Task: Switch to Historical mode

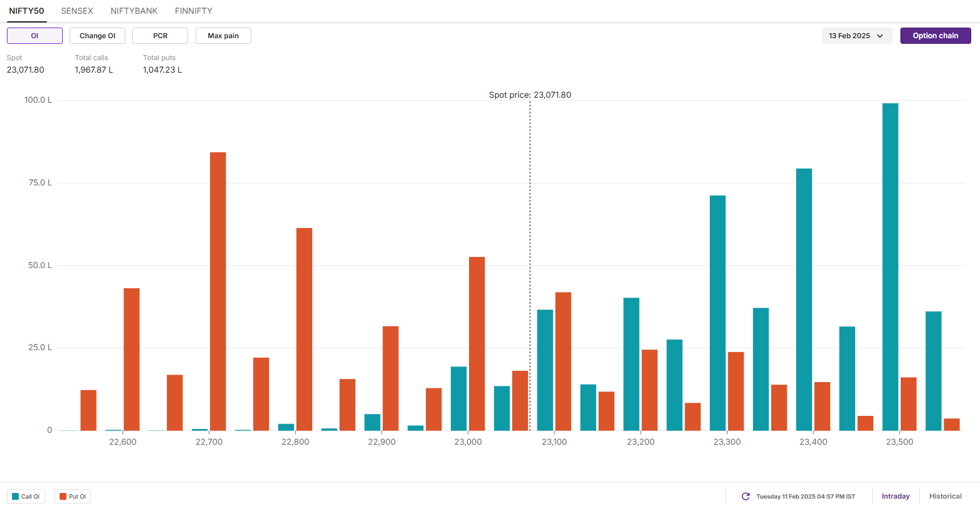Action: point(946,496)
